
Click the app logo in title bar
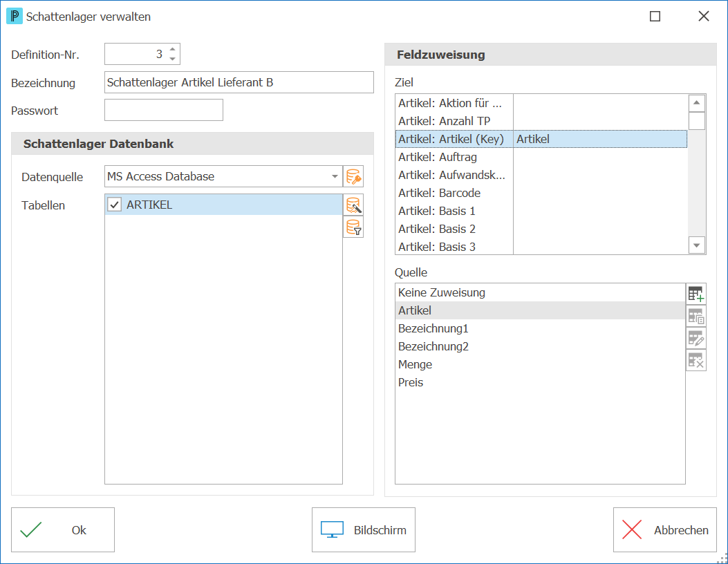click(15, 17)
